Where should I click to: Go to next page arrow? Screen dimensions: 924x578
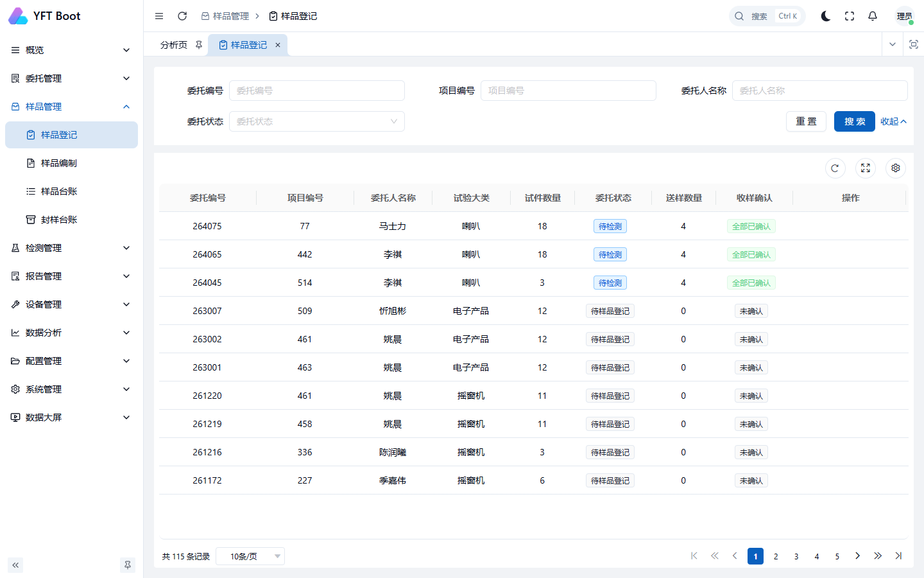pos(857,556)
